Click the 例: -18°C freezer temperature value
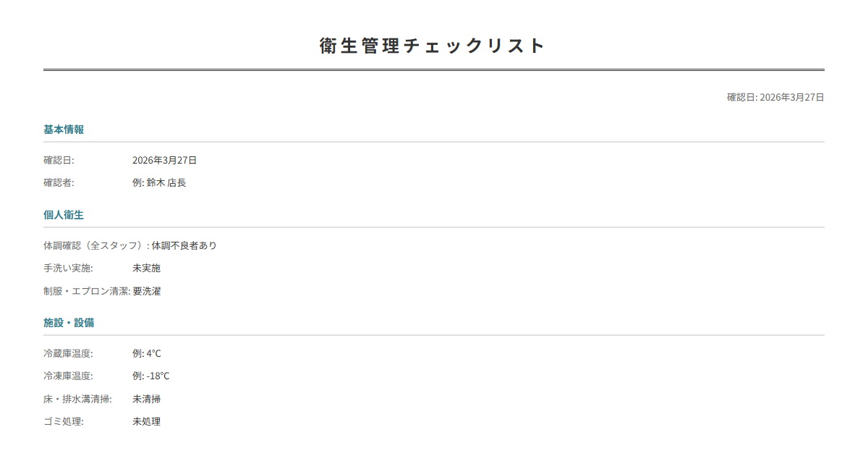 tap(151, 376)
